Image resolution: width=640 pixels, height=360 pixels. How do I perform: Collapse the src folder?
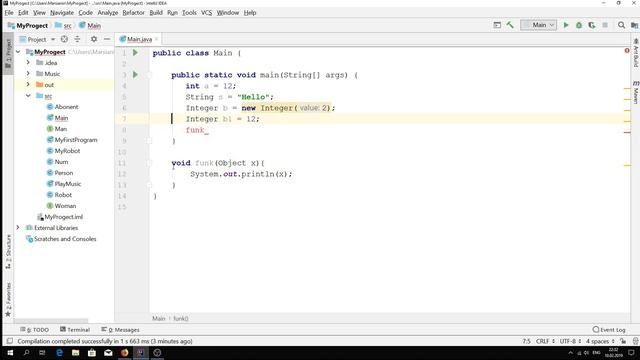point(28,96)
